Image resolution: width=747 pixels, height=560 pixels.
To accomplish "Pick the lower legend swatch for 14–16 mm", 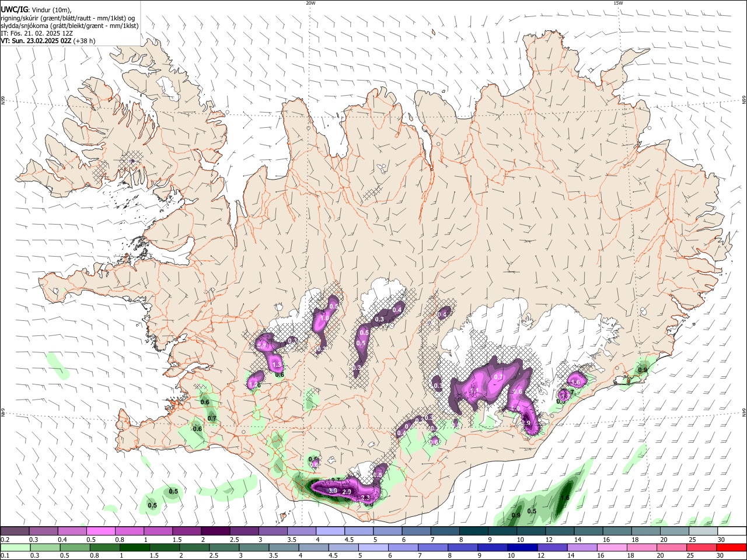I will 582,547.
